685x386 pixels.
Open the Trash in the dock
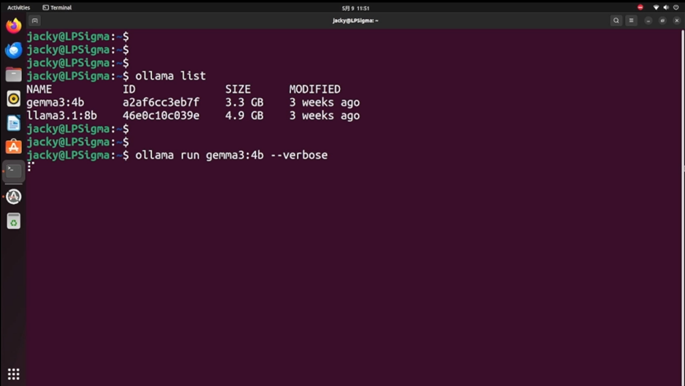click(14, 221)
